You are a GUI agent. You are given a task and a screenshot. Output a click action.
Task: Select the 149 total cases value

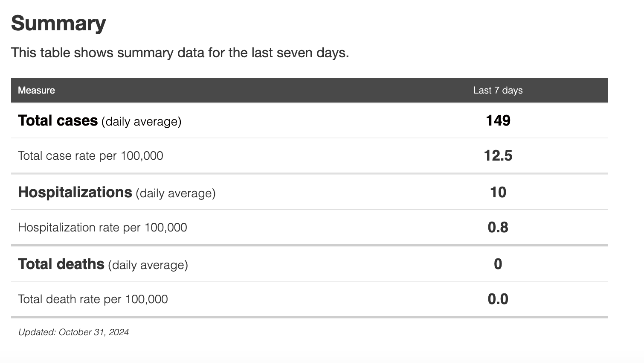498,121
